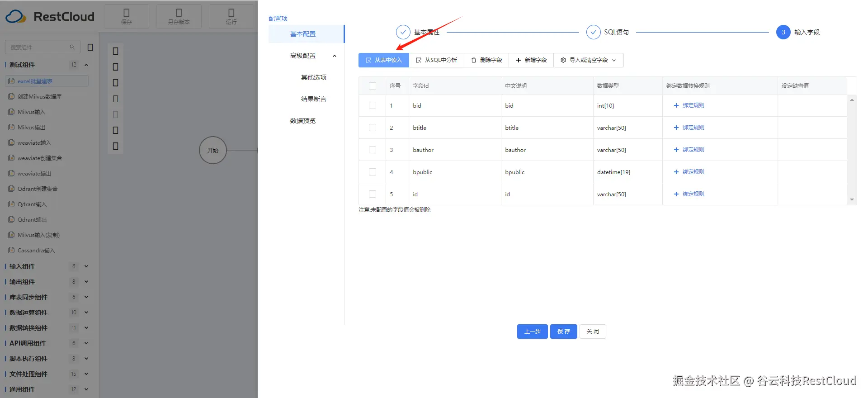Click the 从表中读入 read-from-table button
The image size is (868, 398).
[x=383, y=60]
